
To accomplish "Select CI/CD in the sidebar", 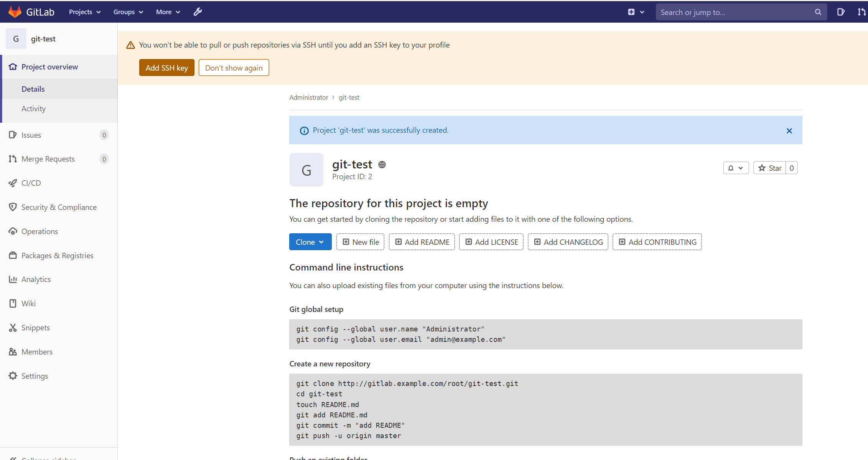I will tap(31, 183).
